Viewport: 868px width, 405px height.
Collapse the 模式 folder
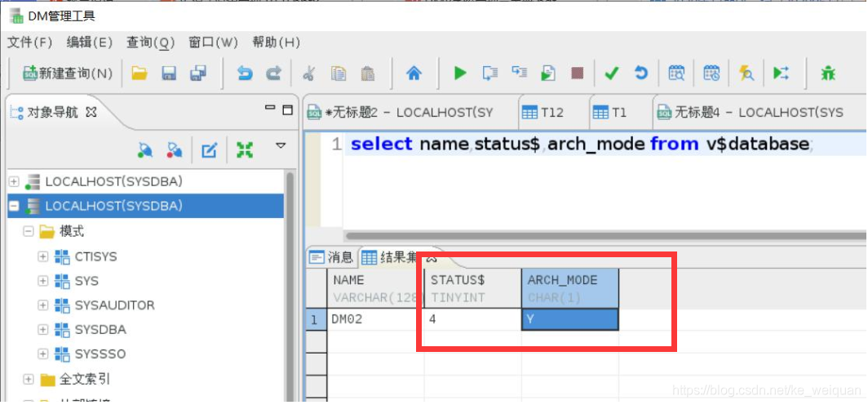(x=29, y=231)
